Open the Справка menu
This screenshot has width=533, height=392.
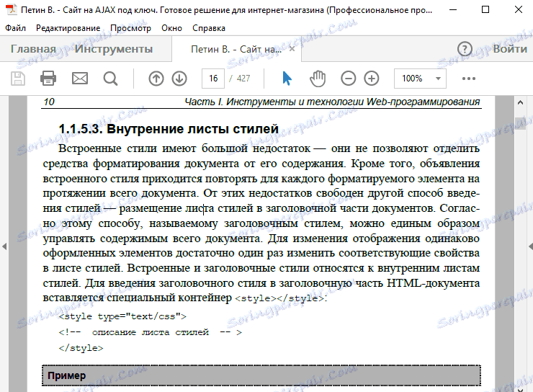pyautogui.click(x=209, y=28)
